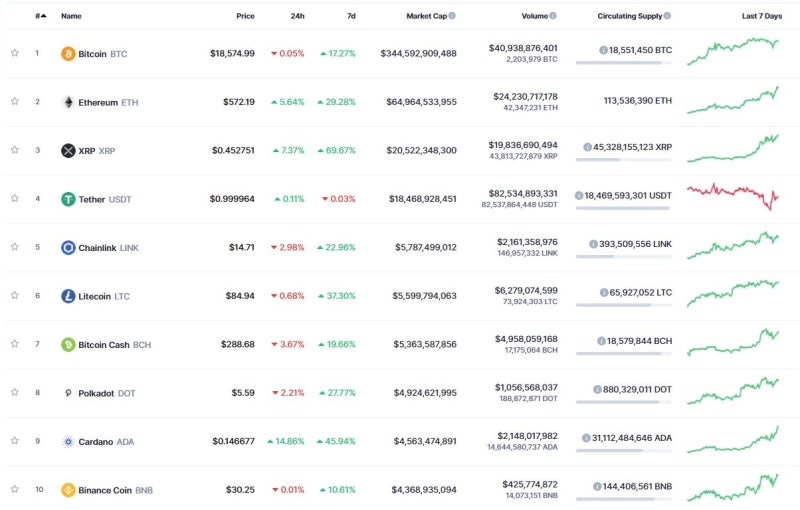Click info icon next to Tether supply
Viewport: 800px width, 510px height.
point(579,195)
